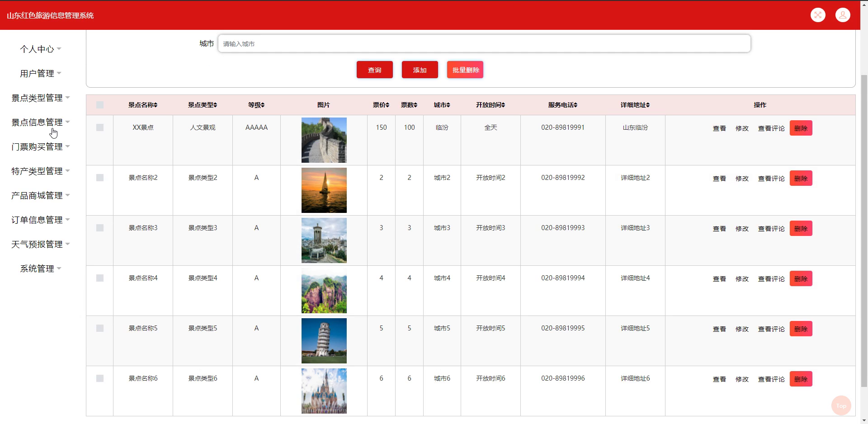Click the 山东红色旅游信息管理系统 title
This screenshot has height=424, width=868.
tap(50, 15)
